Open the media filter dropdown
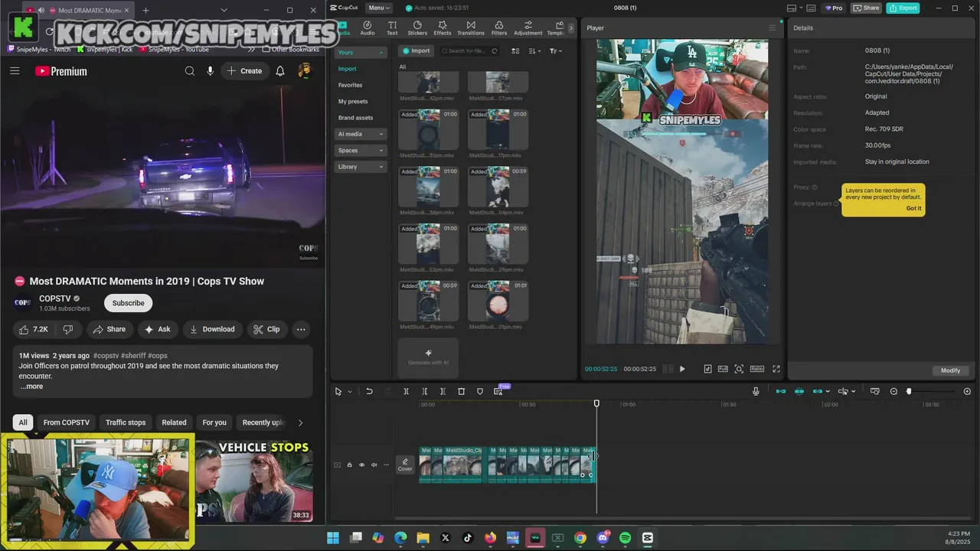980x551 pixels. tap(556, 51)
